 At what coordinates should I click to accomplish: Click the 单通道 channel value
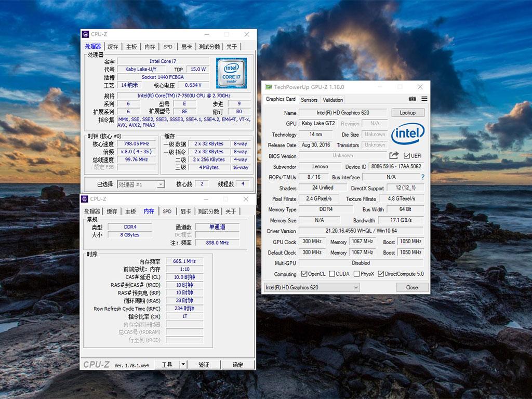pos(217,227)
